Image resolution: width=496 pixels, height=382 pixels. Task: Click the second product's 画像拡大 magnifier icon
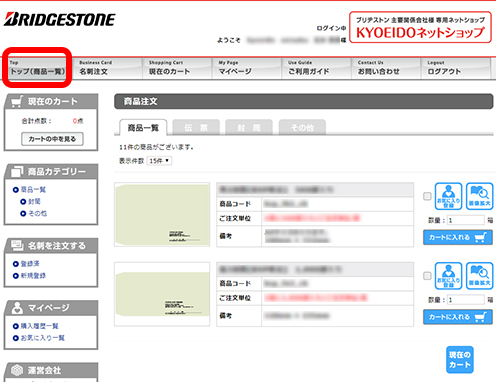tap(479, 276)
